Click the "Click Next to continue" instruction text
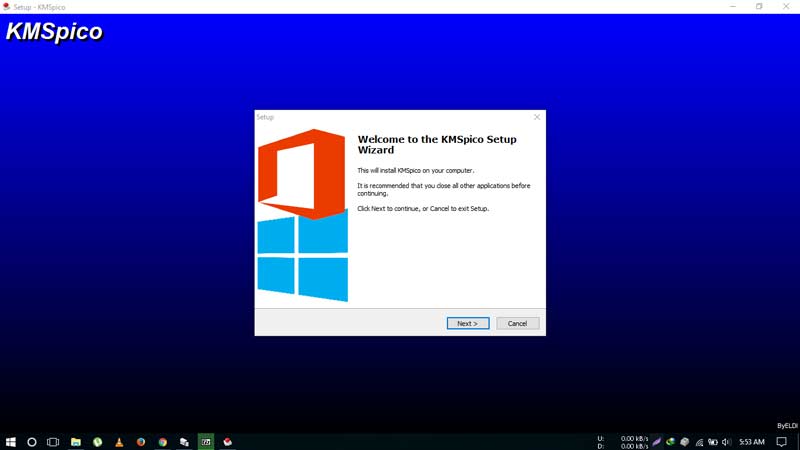The width and height of the screenshot is (800, 450). point(423,209)
